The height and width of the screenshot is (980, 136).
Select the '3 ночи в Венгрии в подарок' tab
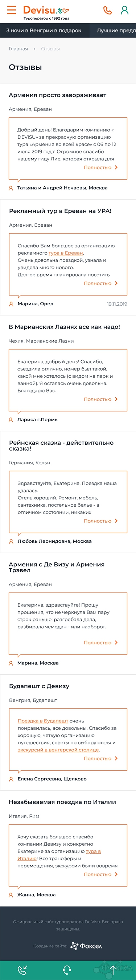[x=44, y=30]
